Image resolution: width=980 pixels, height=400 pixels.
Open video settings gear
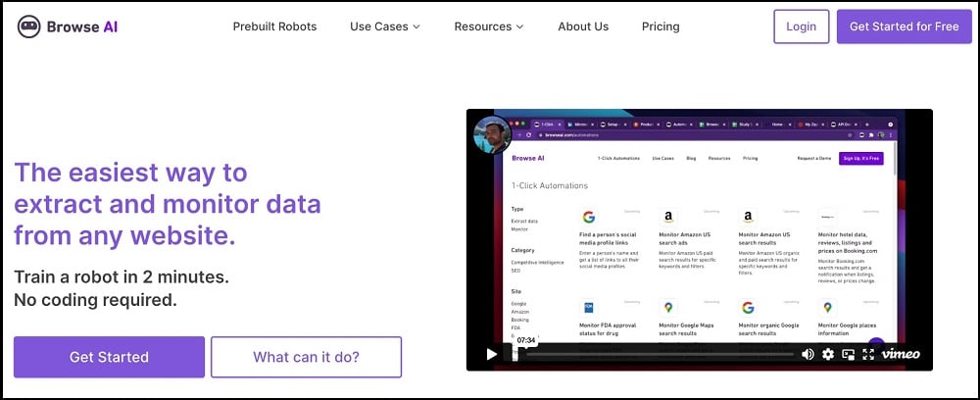(x=828, y=354)
